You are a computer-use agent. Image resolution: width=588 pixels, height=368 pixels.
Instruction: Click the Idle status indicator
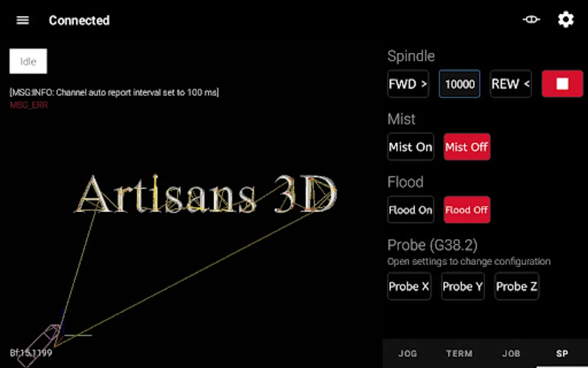28,61
